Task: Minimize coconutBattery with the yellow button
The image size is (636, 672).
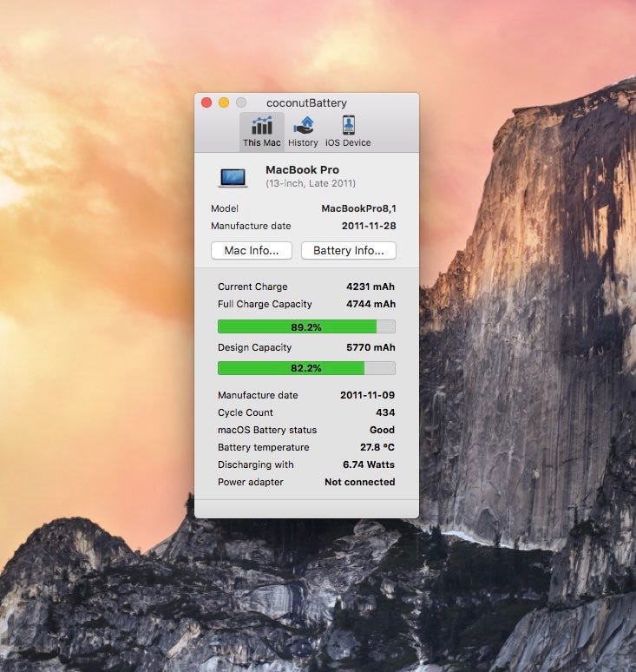Action: pyautogui.click(x=224, y=102)
